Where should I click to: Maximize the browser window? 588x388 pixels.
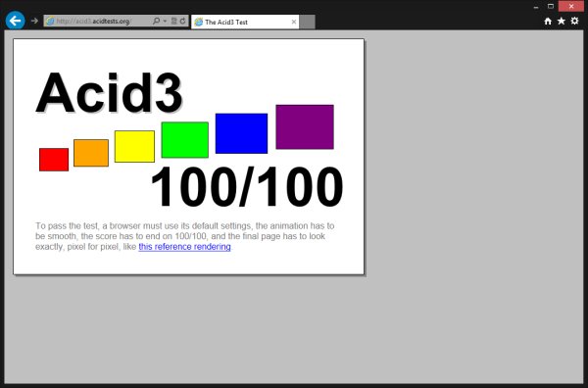coord(551,6)
